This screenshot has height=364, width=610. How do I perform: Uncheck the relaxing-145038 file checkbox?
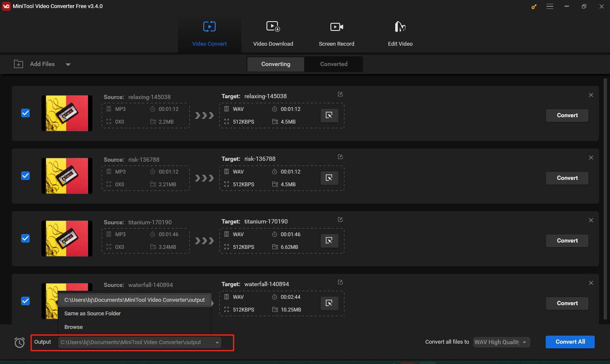(25, 113)
